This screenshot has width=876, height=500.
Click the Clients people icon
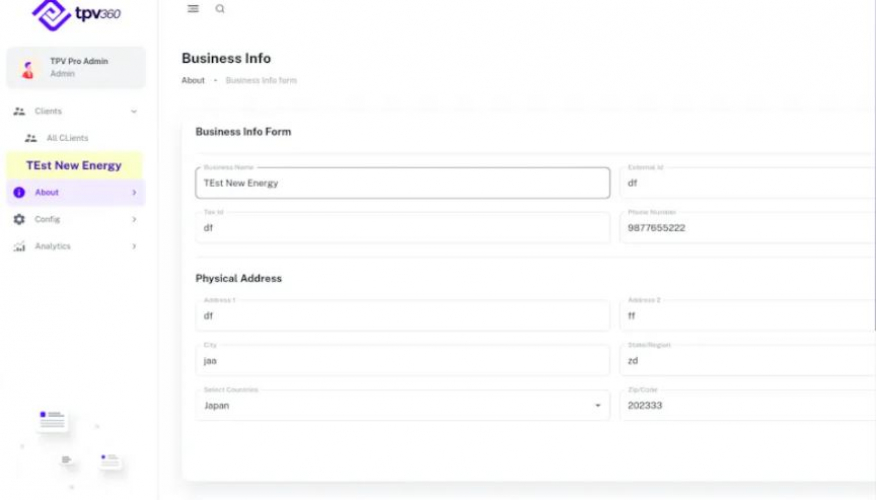pos(19,111)
